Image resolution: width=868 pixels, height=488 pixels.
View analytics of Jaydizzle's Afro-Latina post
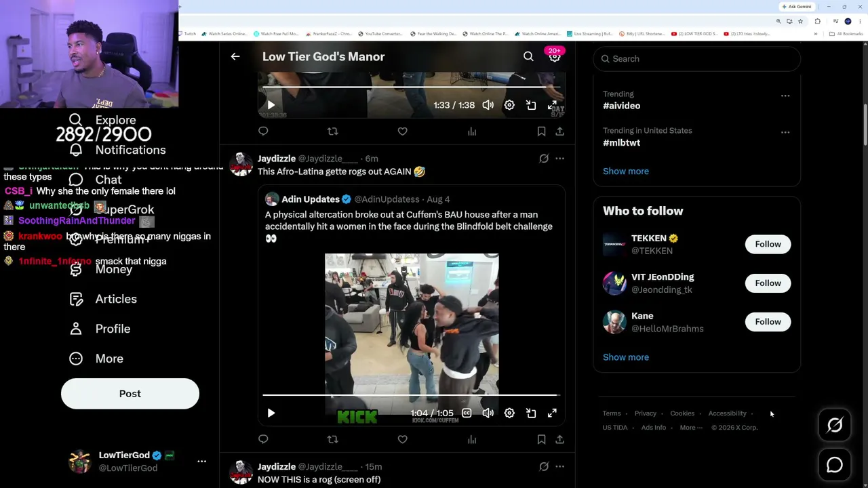472,439
